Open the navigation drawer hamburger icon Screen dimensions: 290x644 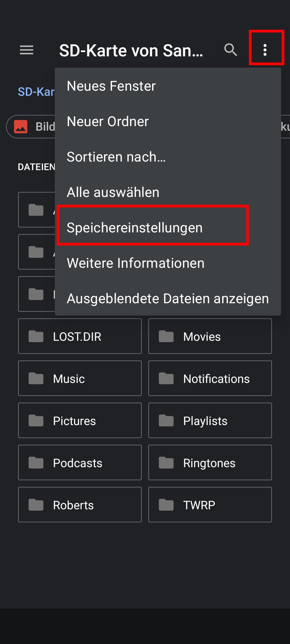click(x=26, y=50)
